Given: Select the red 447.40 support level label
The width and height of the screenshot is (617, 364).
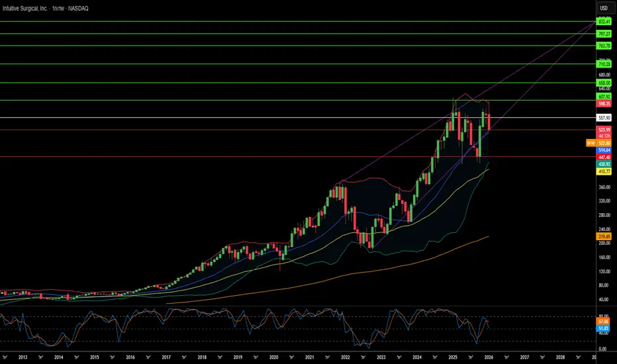Looking at the screenshot, I should point(603,157).
